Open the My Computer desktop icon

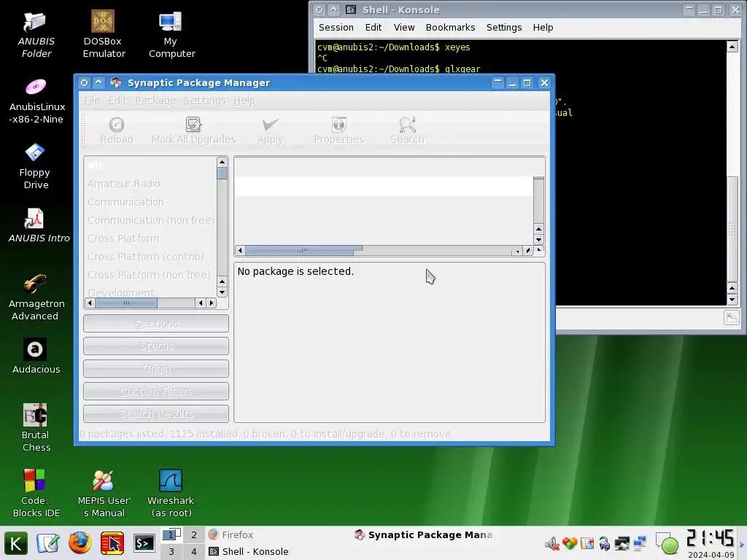coord(171,21)
